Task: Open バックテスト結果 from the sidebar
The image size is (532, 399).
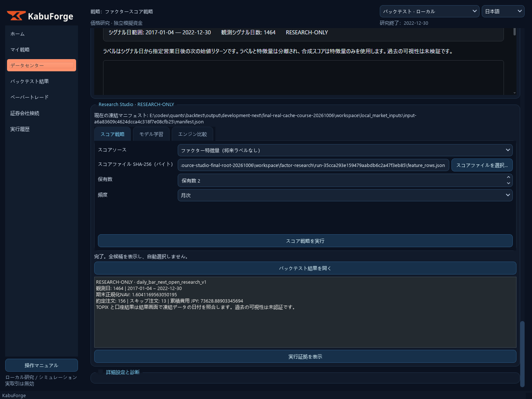Action: coord(41,81)
